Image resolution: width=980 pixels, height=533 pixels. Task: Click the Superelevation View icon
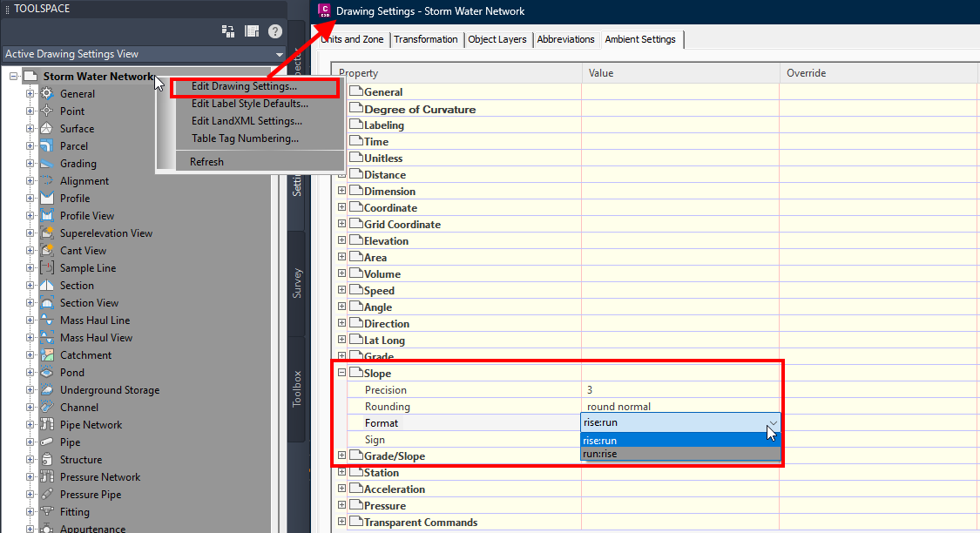point(47,233)
